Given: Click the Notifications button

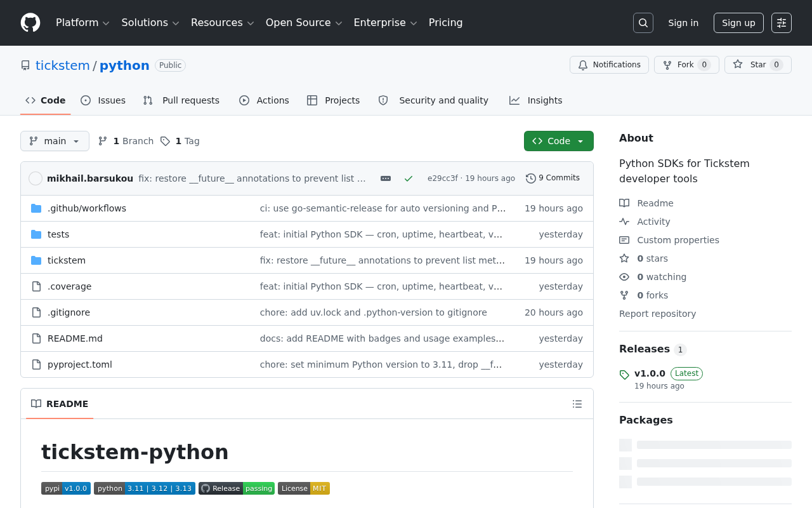Looking at the screenshot, I should (x=609, y=65).
